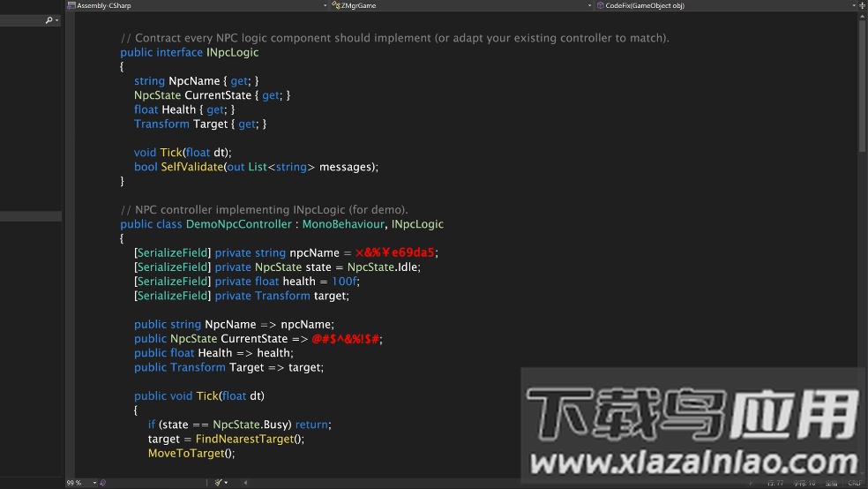Click the Assembly-CSharp project icon
The height and width of the screenshot is (489, 868).
click(x=72, y=5)
